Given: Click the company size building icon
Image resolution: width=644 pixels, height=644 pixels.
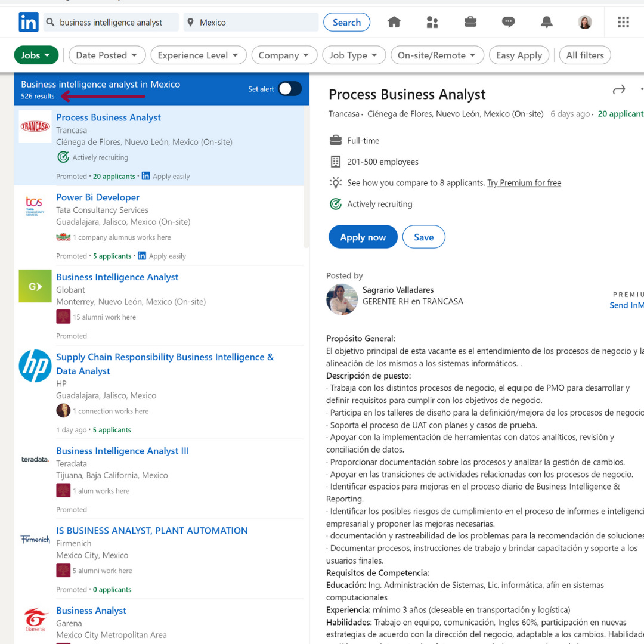Looking at the screenshot, I should coord(336,162).
